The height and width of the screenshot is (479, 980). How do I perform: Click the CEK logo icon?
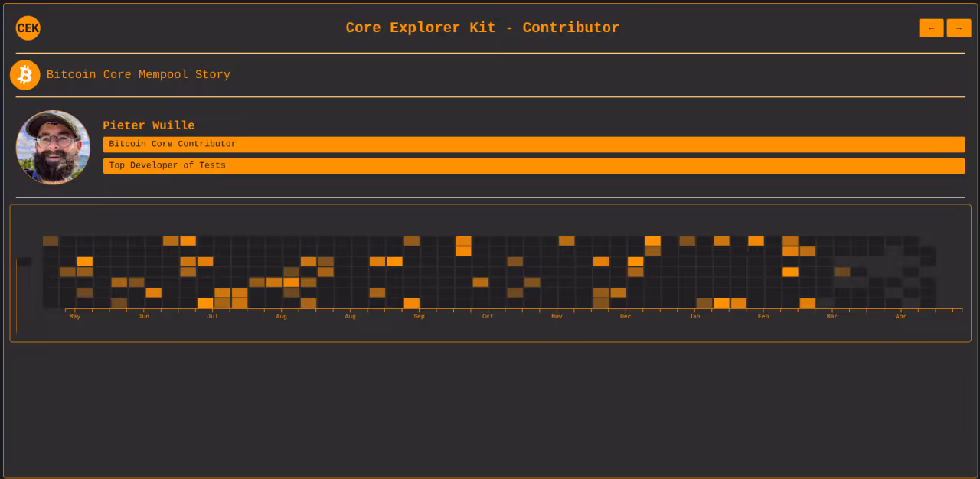point(28,28)
